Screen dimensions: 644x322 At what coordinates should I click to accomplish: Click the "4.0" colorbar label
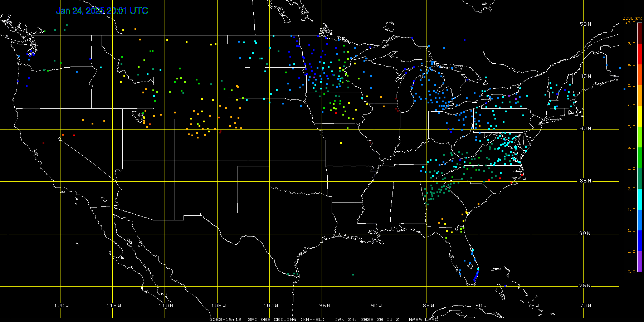[631, 106]
